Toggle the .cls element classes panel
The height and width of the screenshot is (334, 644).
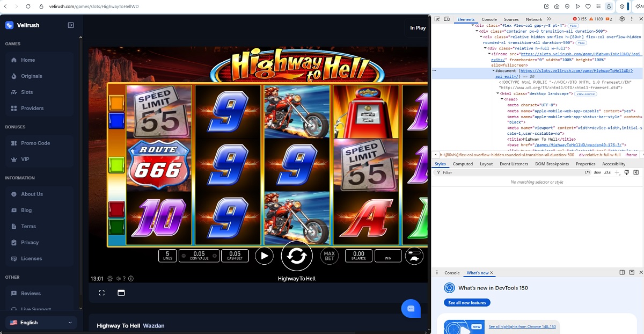[x=607, y=172]
